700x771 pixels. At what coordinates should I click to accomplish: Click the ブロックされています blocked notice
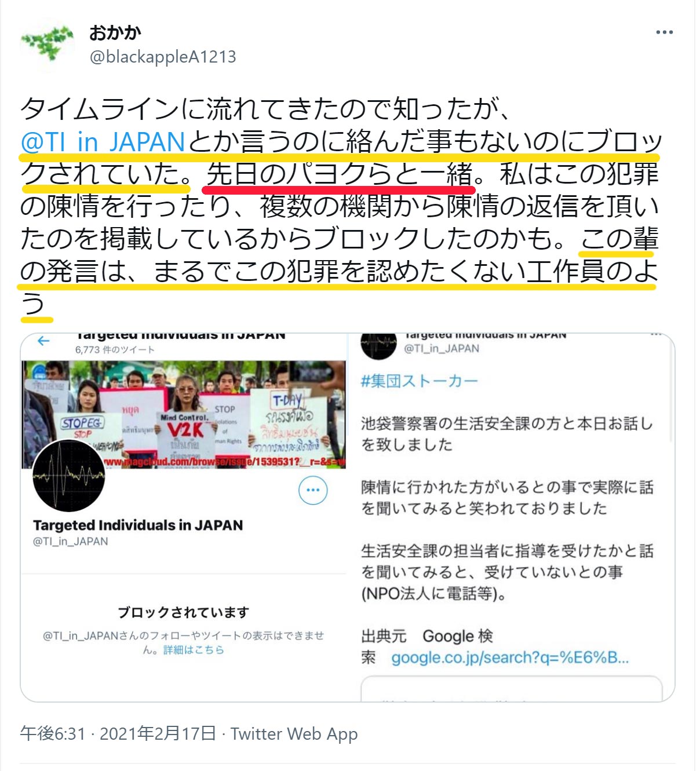pyautogui.click(x=184, y=612)
